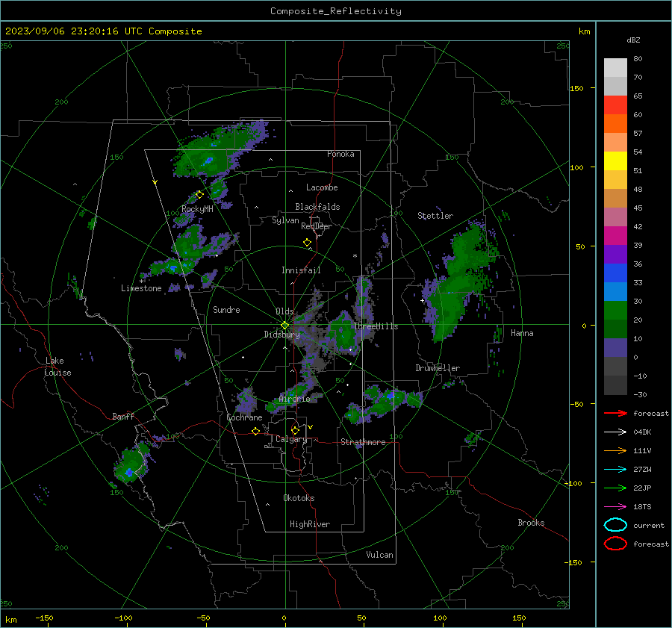Select the yellow diamond marker below Cochrane
672x628 pixels.
click(x=256, y=431)
